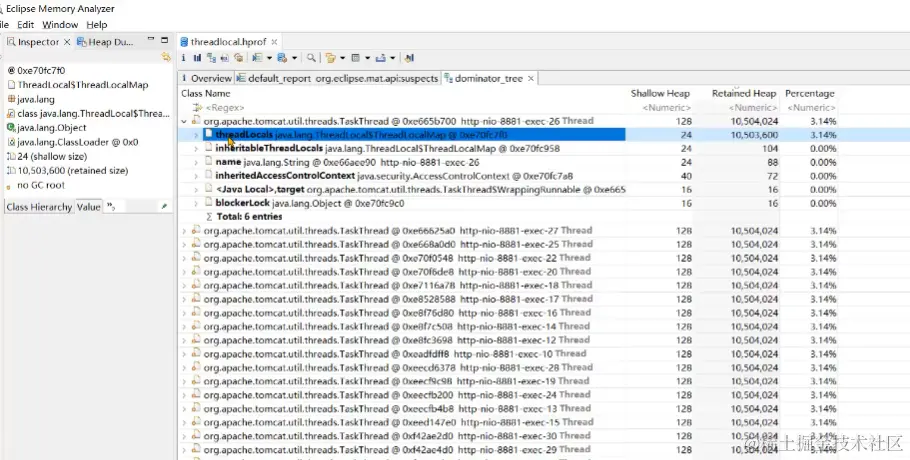Open the Window menu

click(x=60, y=25)
